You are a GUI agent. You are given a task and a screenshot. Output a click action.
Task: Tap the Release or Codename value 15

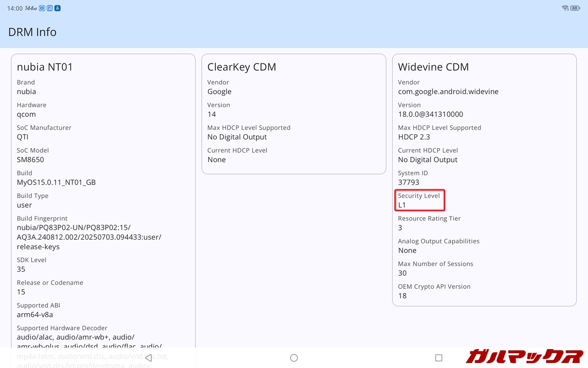pos(21,292)
